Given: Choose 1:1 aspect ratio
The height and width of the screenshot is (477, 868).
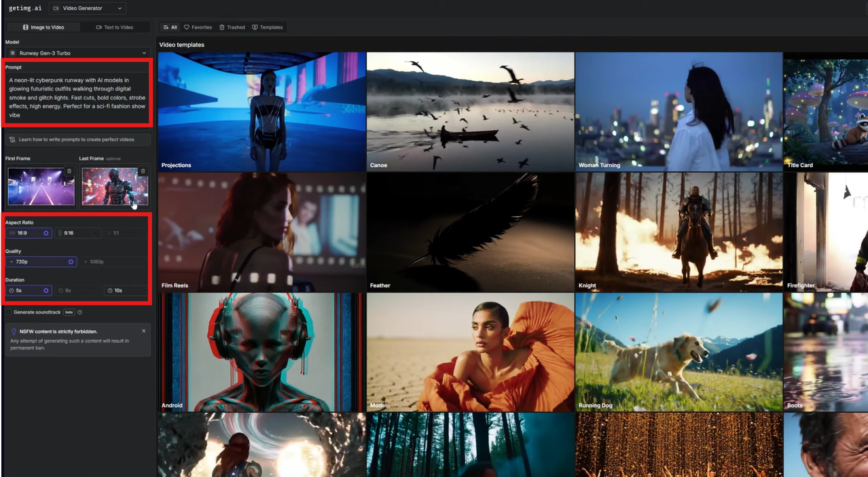Looking at the screenshot, I should (126, 233).
